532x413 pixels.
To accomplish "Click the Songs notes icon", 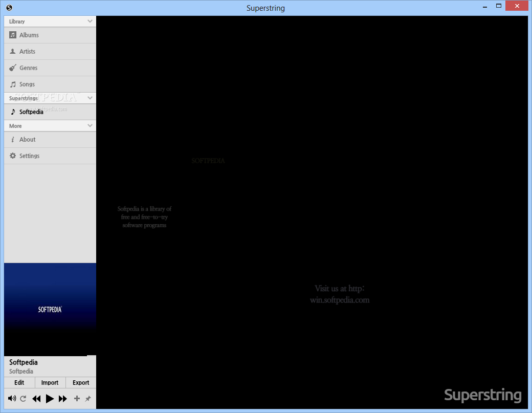I will [x=13, y=84].
